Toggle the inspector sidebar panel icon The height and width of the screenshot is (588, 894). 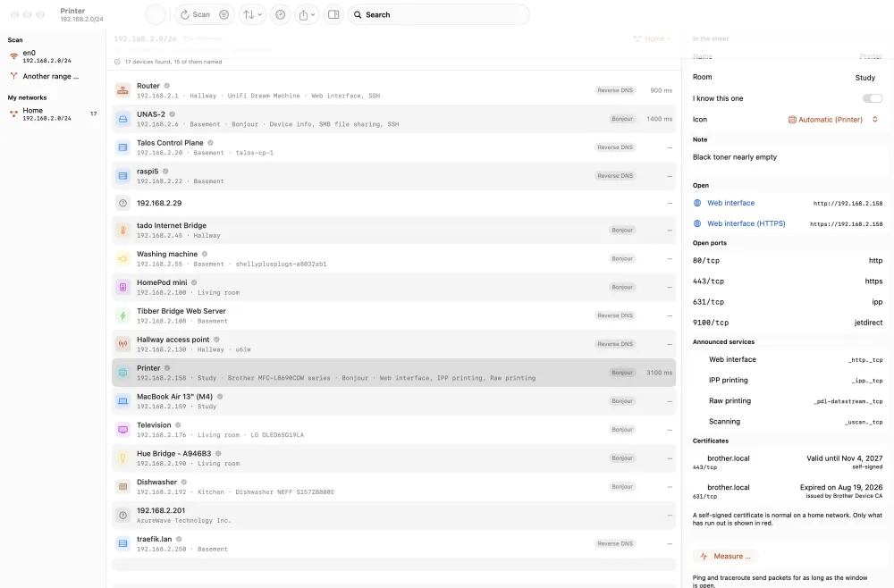(x=333, y=15)
